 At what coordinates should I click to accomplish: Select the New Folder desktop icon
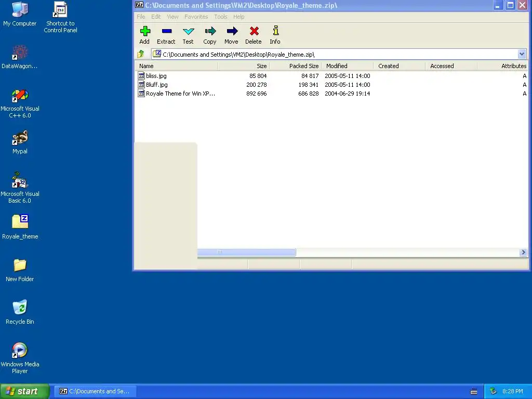[x=20, y=265]
